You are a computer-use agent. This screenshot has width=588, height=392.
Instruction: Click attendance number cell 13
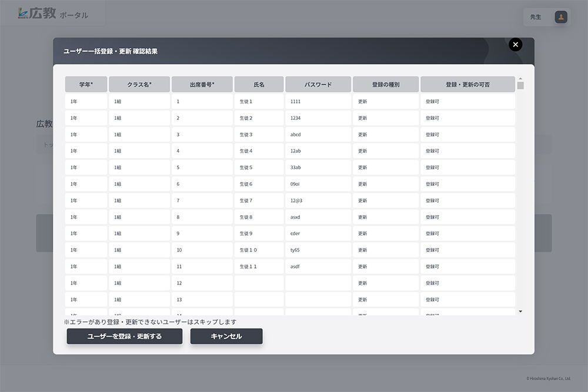point(202,299)
